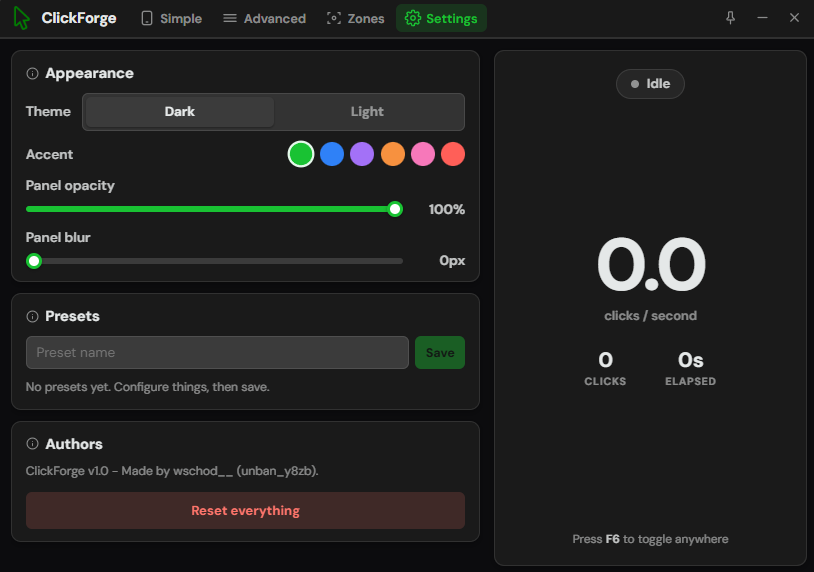Choose the Dark theme option
The image size is (814, 572).
(x=180, y=112)
